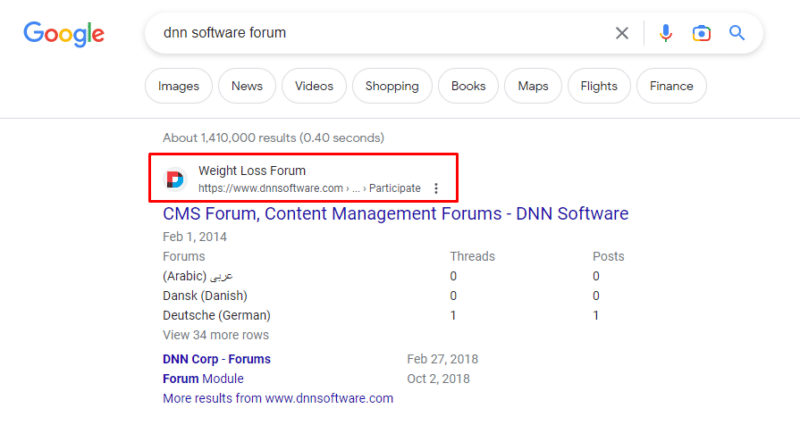The height and width of the screenshot is (425, 800).
Task: Choose the Books filter chip
Action: point(468,86)
